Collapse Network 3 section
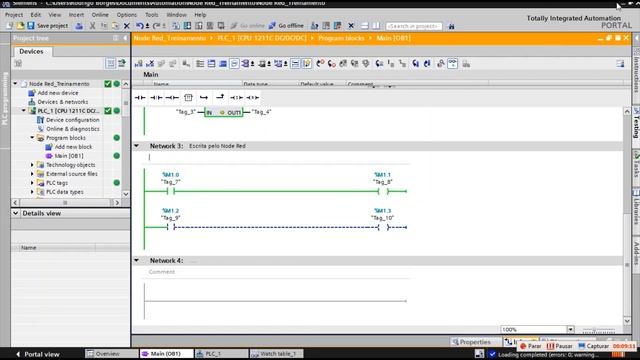This screenshot has height=360, width=640. click(137, 146)
